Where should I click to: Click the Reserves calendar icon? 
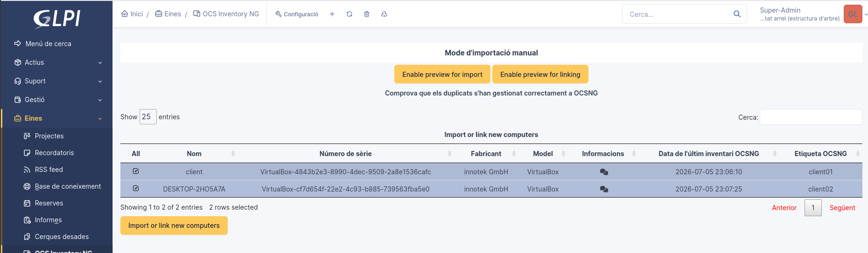(x=27, y=203)
